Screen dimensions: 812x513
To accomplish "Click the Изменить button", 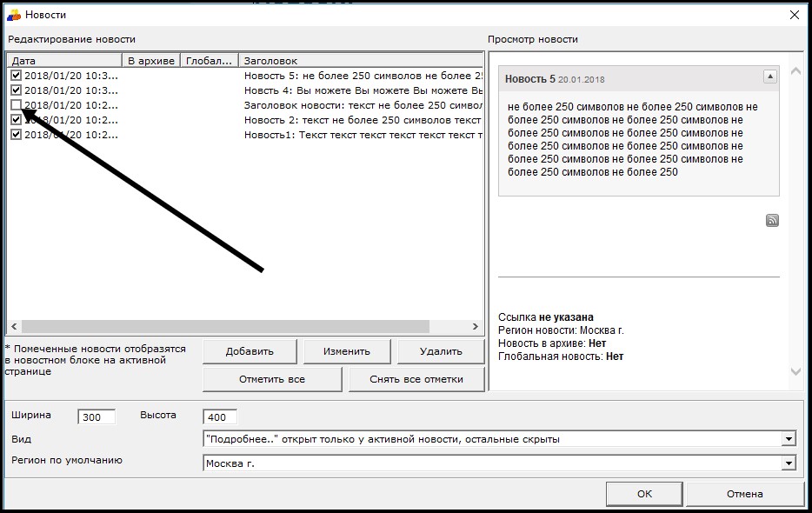I will 346,351.
